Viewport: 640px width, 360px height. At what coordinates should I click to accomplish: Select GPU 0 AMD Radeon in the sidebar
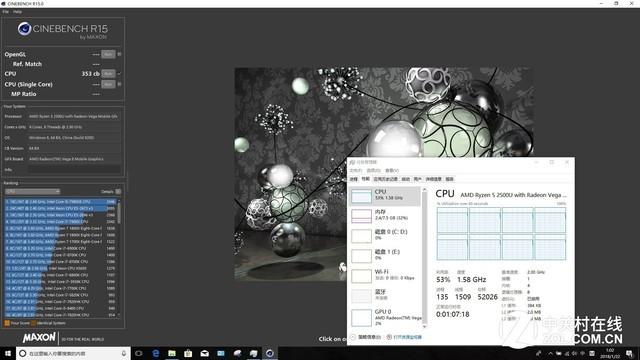pyautogui.click(x=385, y=318)
